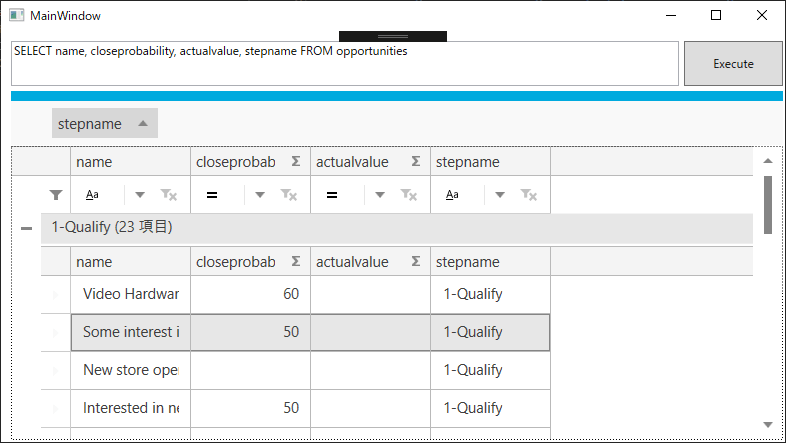Click the MainWindow app icon in title bar
786x444 pixels.
pyautogui.click(x=17, y=15)
